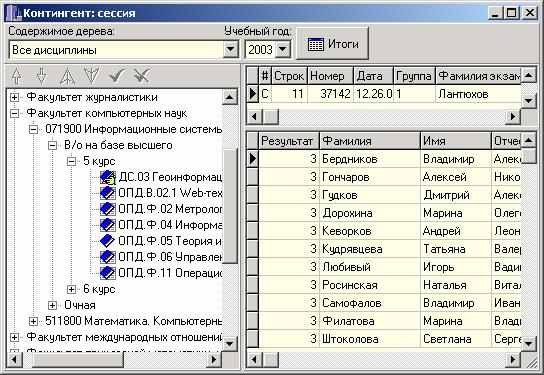Select ОПД.Ф.11 Операцио discipline in tree
The image size is (544, 375).
170,273
